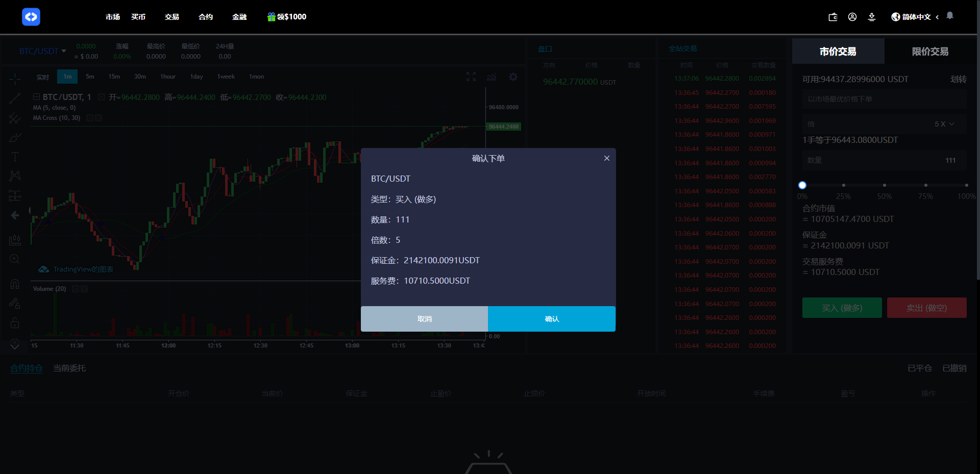
Task: Select the brush drawing tool
Action: pos(14,138)
